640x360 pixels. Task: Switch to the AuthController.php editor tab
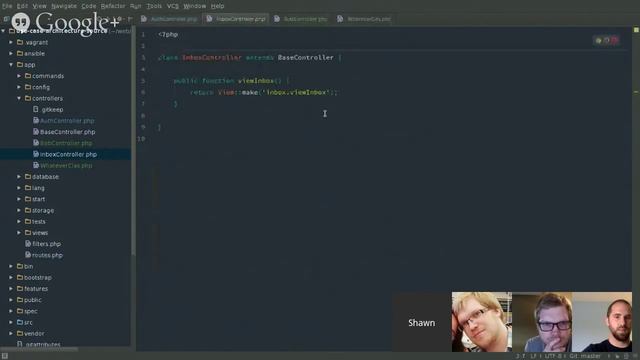[169, 19]
